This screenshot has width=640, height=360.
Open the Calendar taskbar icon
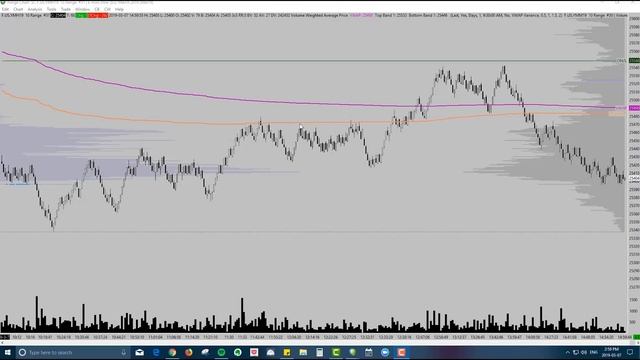click(x=369, y=352)
